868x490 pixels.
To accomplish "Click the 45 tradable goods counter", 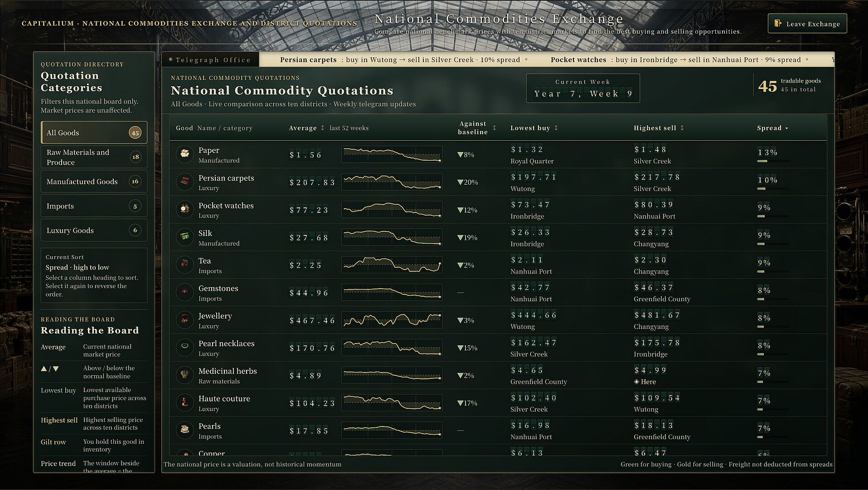I will pos(790,85).
